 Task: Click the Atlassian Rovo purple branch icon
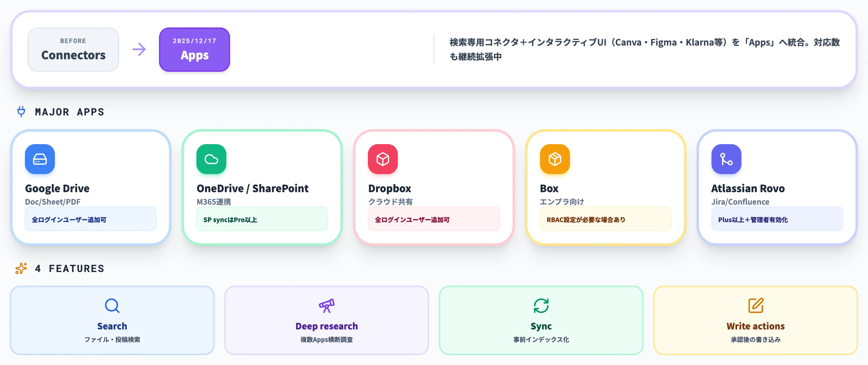point(726,159)
